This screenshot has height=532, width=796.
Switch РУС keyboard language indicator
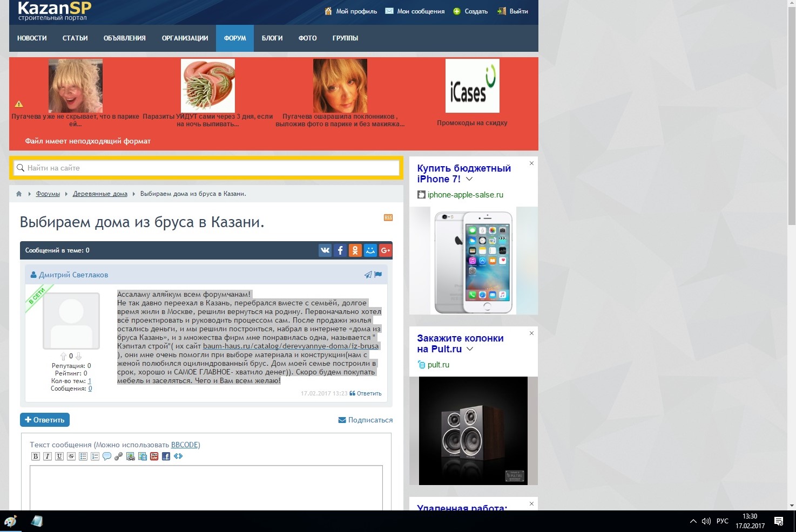pyautogui.click(x=723, y=521)
